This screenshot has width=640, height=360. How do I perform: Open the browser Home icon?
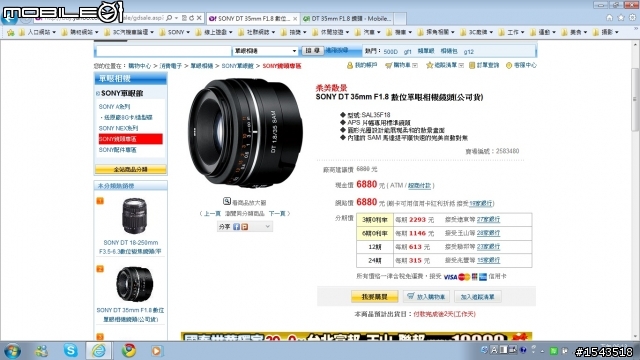click(x=609, y=18)
